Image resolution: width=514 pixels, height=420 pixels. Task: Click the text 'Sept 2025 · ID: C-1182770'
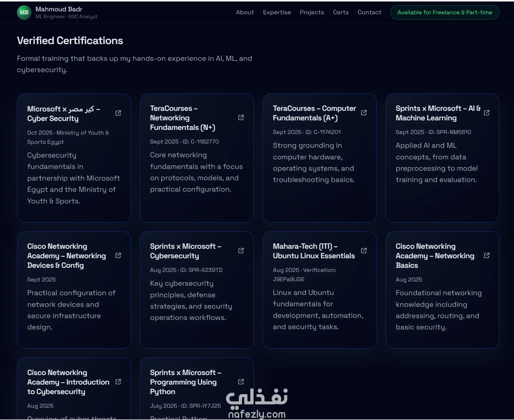(184, 141)
